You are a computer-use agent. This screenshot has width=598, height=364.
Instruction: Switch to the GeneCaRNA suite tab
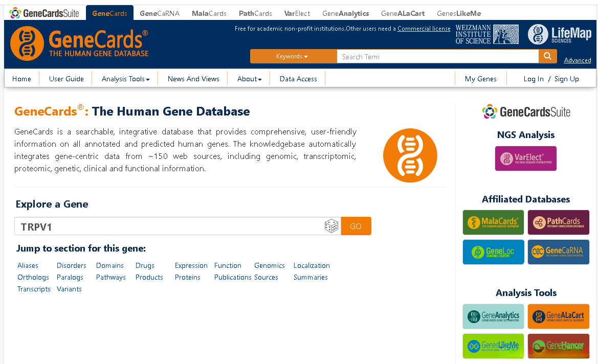pos(160,13)
